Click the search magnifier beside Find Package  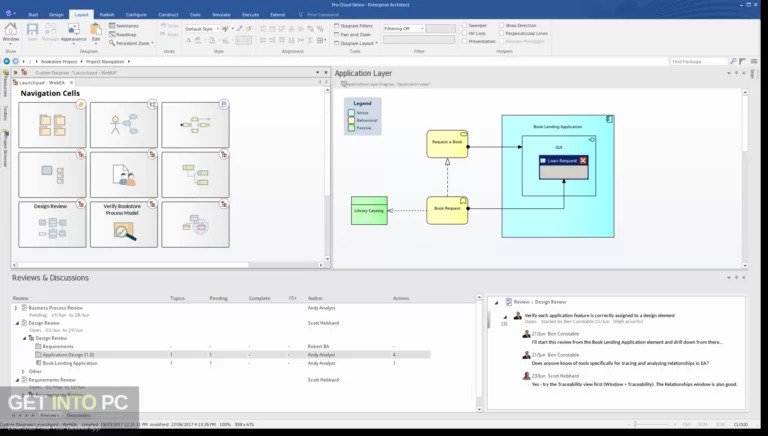coord(733,62)
